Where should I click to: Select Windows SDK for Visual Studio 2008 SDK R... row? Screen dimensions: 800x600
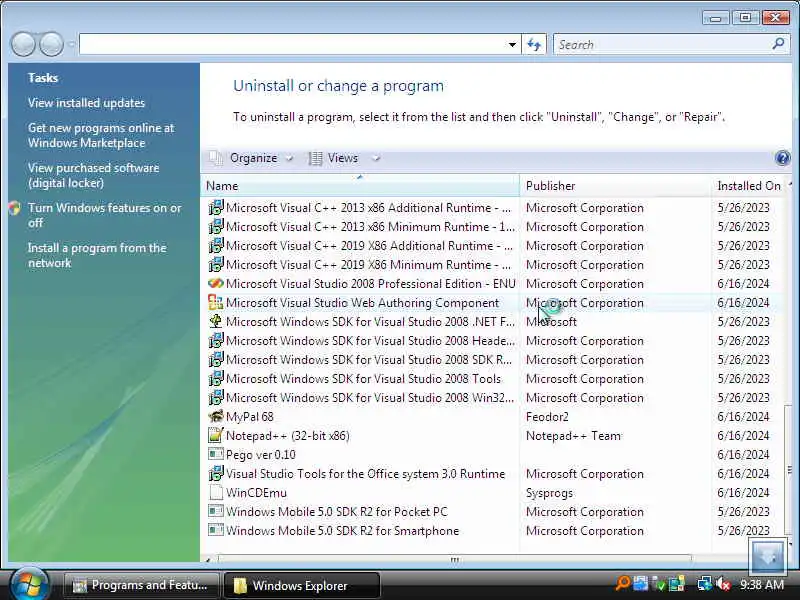(492, 359)
